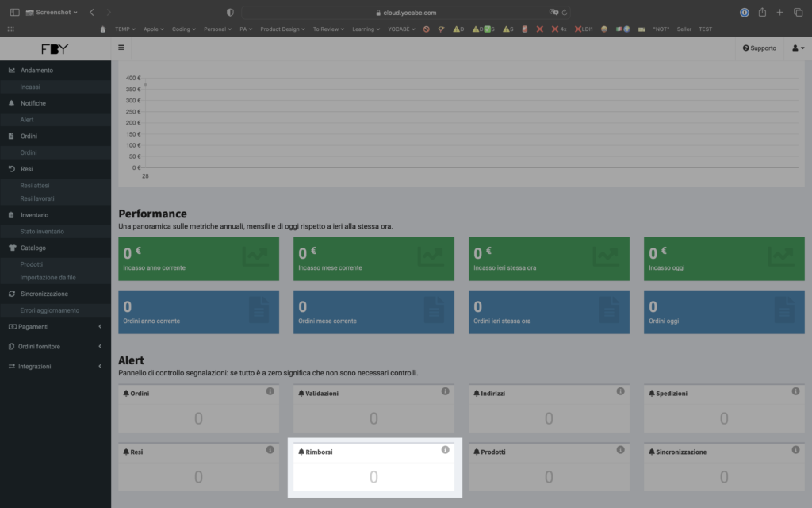Open Resi attesi in the sidebar

point(35,185)
